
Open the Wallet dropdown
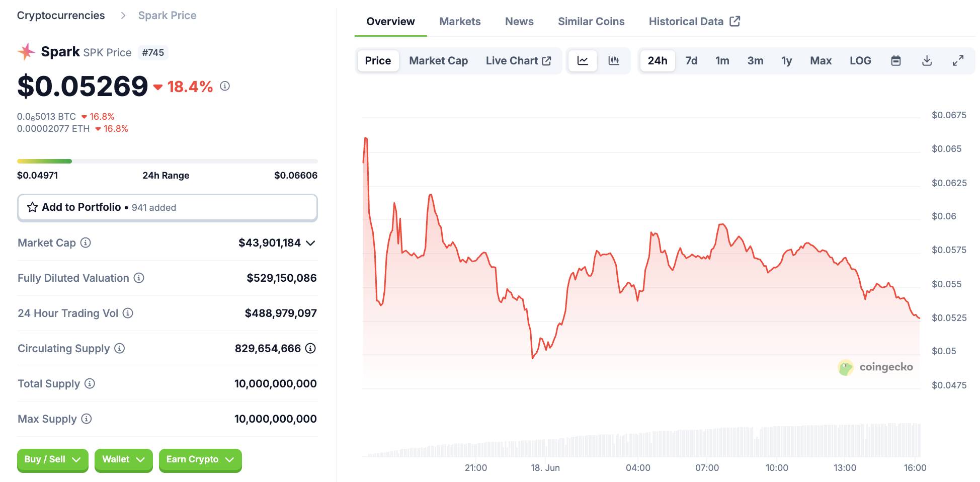(x=123, y=460)
